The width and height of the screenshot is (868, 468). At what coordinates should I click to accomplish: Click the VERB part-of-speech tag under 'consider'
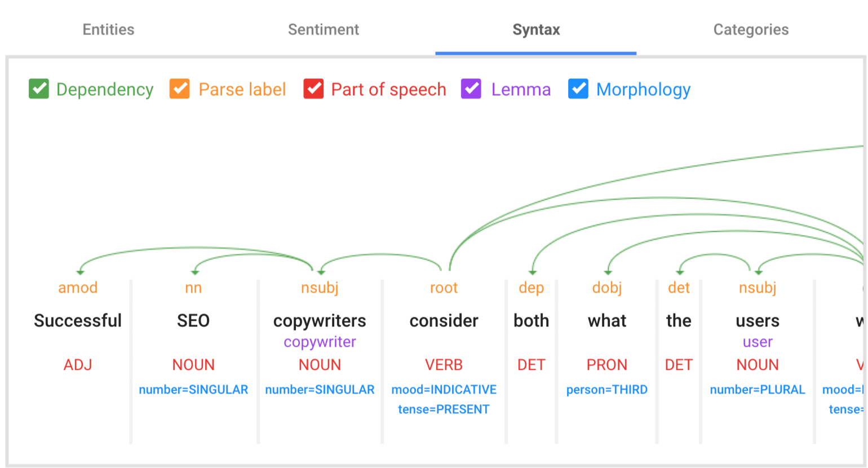coord(444,364)
